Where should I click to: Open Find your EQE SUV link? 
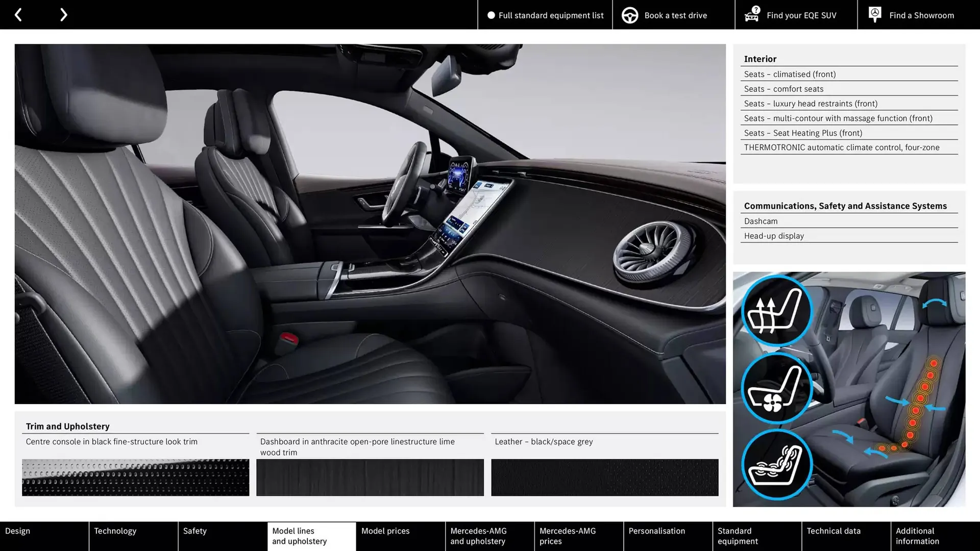point(801,15)
